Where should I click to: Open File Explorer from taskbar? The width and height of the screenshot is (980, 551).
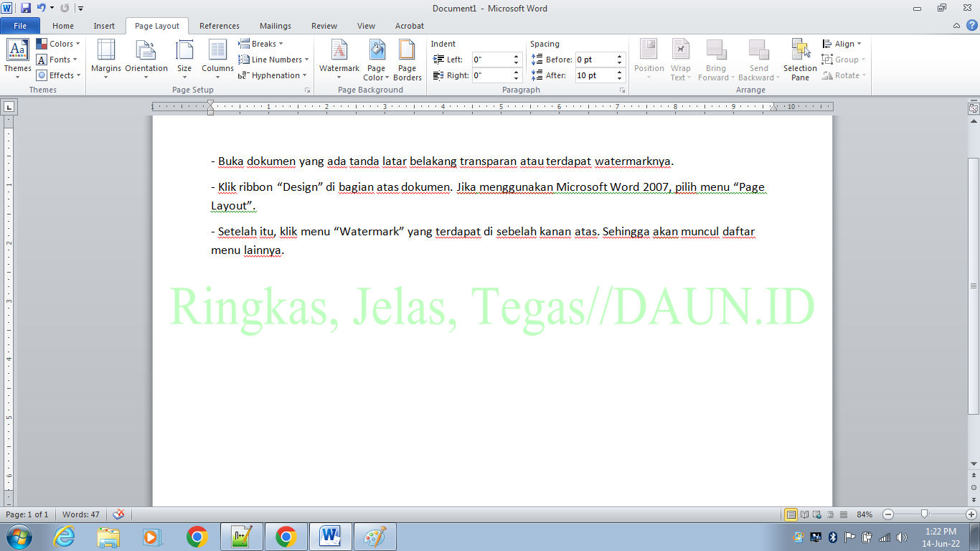[108, 537]
